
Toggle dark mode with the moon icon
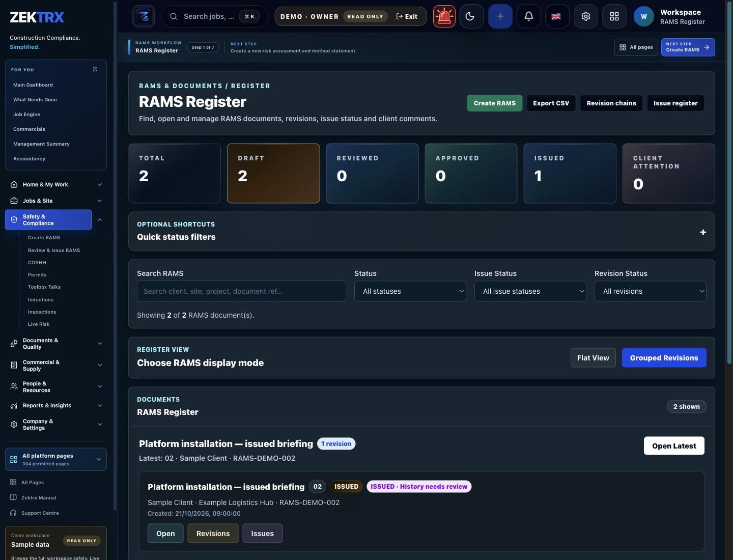(x=471, y=16)
